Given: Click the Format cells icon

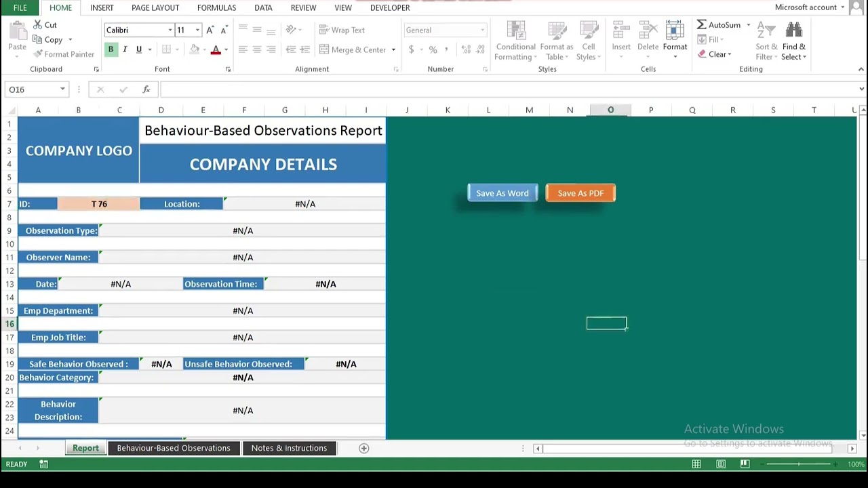Looking at the screenshot, I should 675,31.
